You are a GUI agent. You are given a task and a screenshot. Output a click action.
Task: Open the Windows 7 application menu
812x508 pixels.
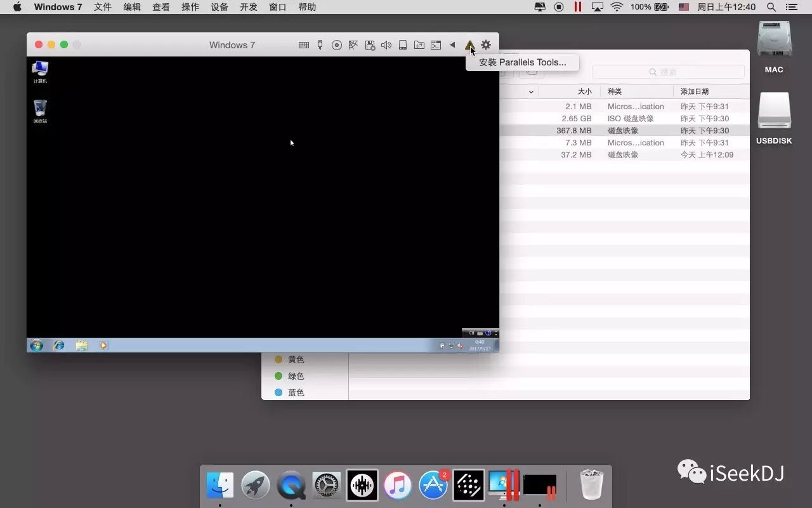(58, 7)
